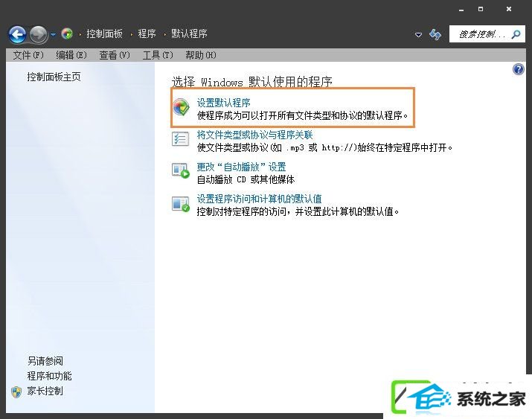
Task: Click the grayed Forward arrow button
Action: pos(39,34)
